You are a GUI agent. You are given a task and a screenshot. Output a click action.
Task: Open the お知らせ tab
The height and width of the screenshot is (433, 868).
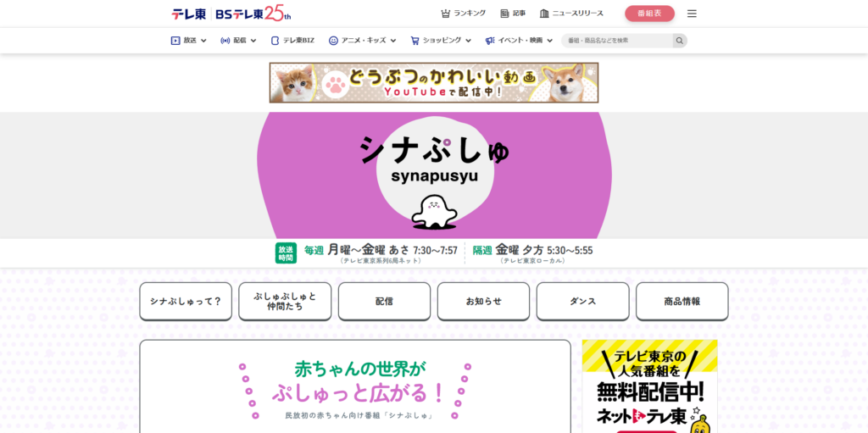tap(483, 301)
